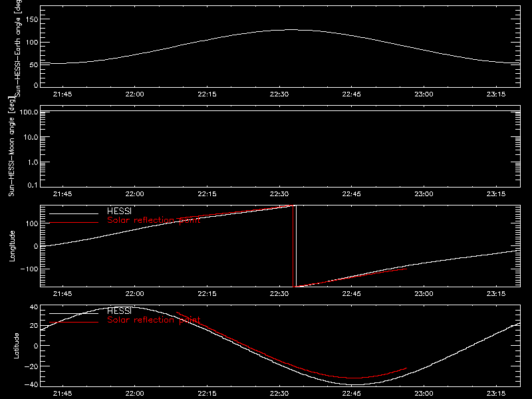The height and width of the screenshot is (399, 532).
Task: Click the Latitude axis label
Action: pyautogui.click(x=16, y=346)
